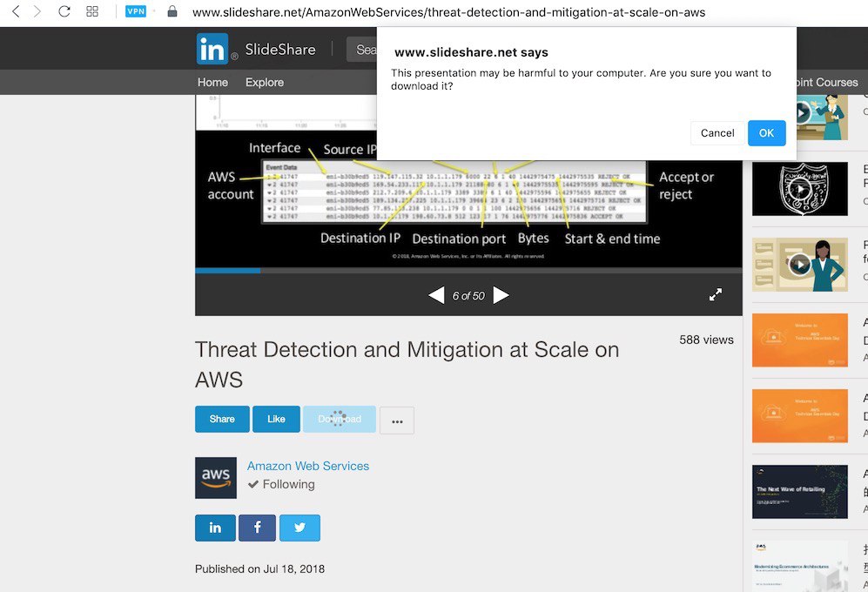Expand the slideshow to fullscreen
868x592 pixels.
click(716, 294)
